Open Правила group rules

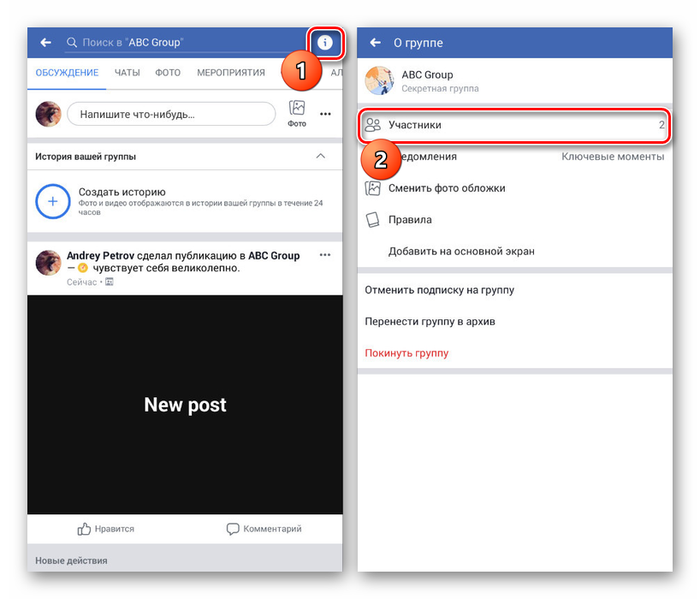(410, 220)
